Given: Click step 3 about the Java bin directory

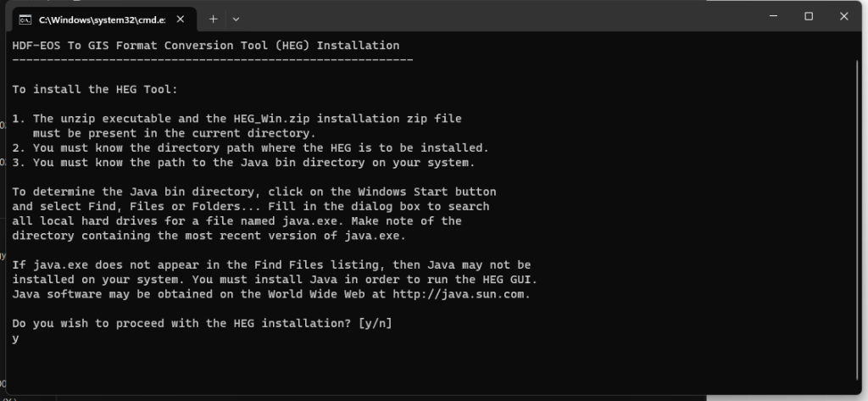Looking at the screenshot, I should (243, 163).
